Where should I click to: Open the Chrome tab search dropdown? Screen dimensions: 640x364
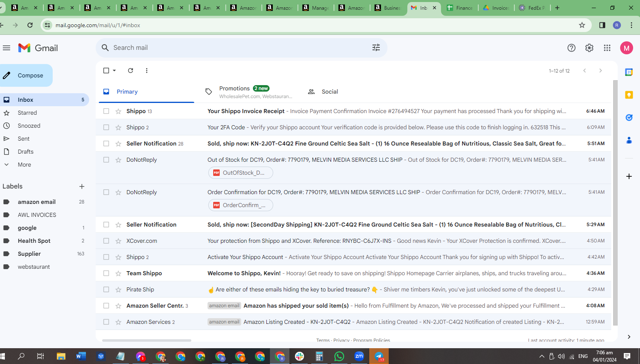click(2, 7)
